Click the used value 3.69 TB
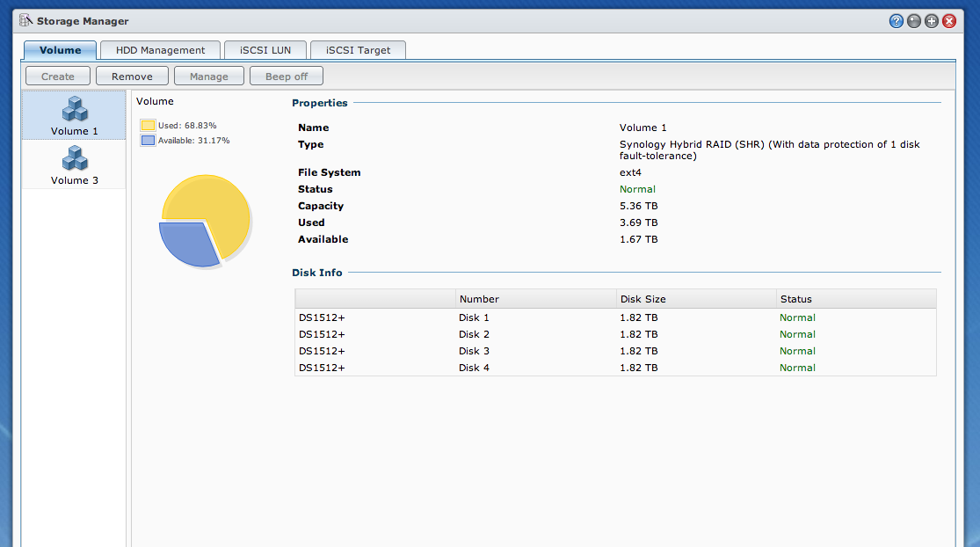The width and height of the screenshot is (980, 547). pos(638,222)
